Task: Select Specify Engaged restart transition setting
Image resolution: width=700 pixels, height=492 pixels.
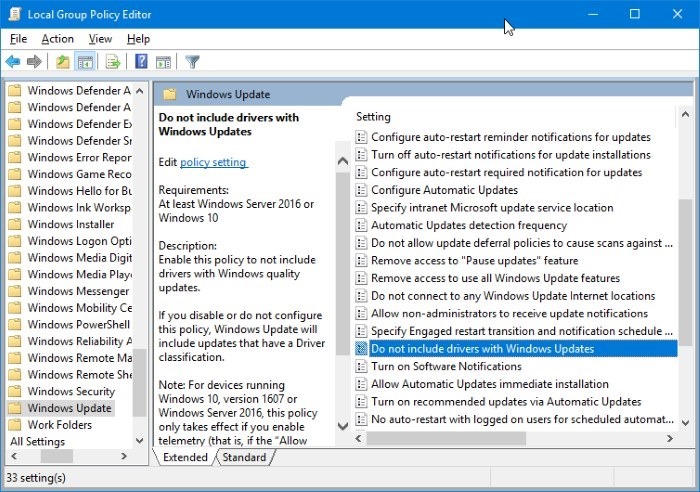Action: point(521,331)
